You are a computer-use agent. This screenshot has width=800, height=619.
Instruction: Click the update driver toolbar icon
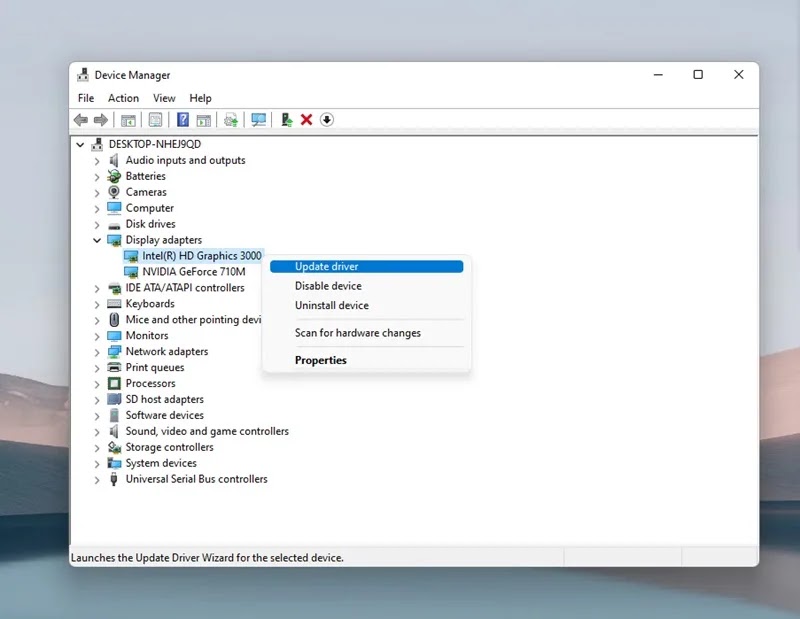point(287,120)
